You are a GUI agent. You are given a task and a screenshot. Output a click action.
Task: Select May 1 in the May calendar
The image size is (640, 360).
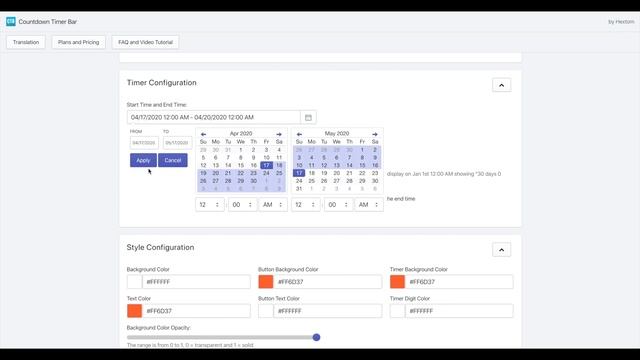point(362,150)
